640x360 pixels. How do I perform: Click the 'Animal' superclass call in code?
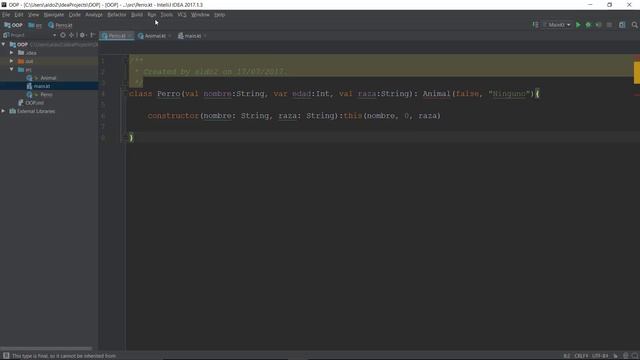[436, 93]
